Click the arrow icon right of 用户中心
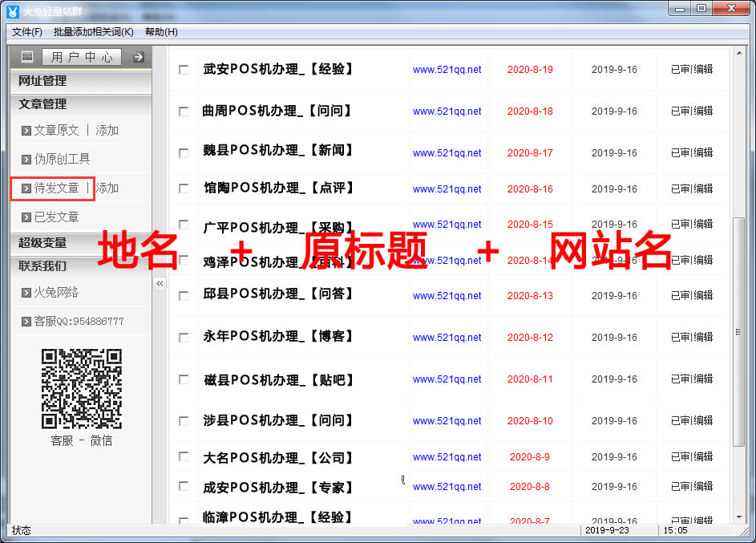Image resolution: width=756 pixels, height=543 pixels. (x=139, y=57)
